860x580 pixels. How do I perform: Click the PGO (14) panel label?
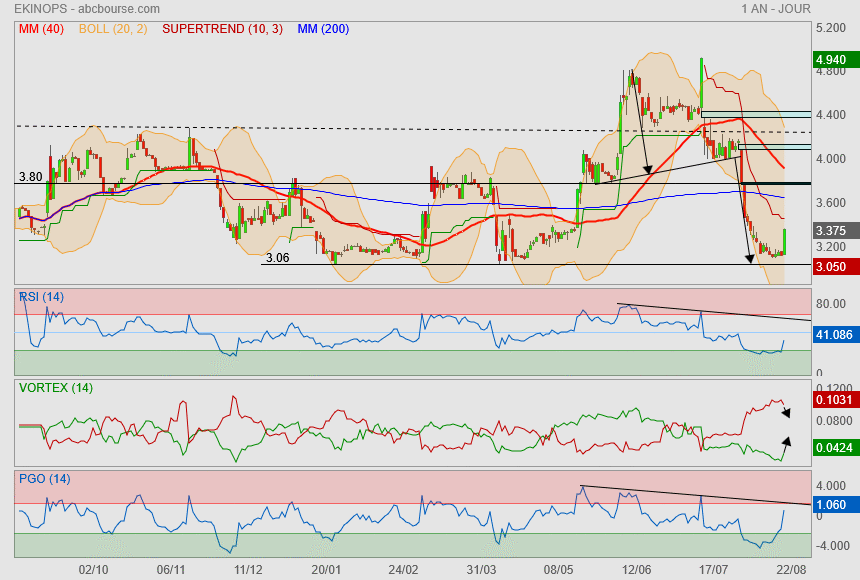tap(44, 479)
